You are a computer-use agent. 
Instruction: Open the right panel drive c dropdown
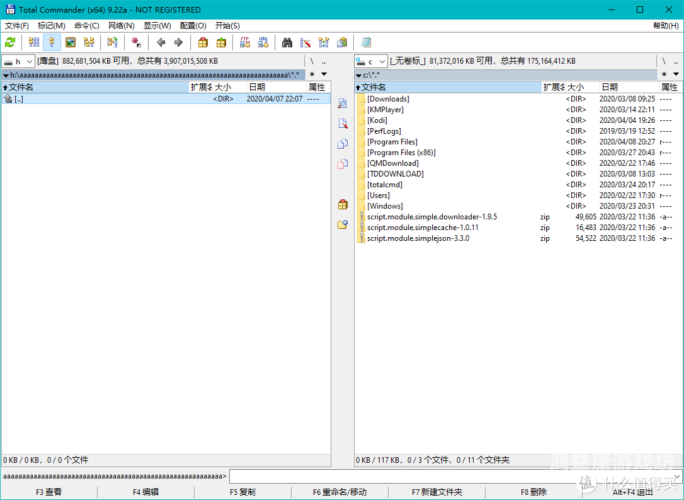coord(371,61)
